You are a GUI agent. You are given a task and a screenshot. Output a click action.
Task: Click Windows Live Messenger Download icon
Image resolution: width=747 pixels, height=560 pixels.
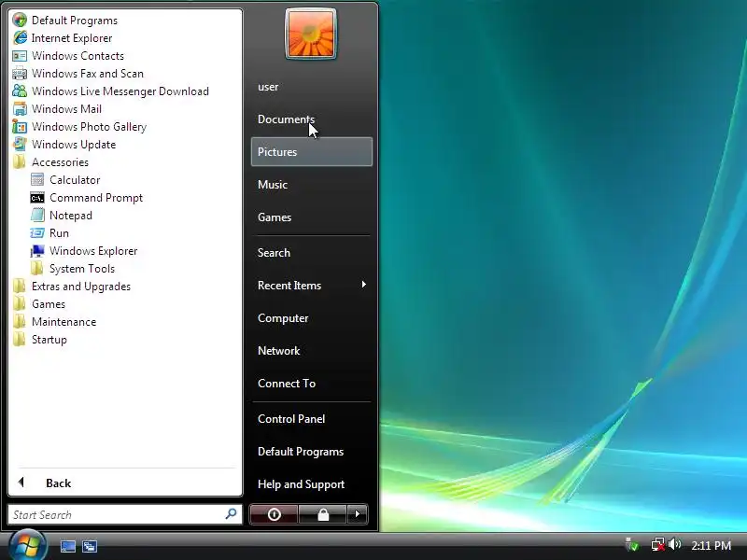(20, 91)
